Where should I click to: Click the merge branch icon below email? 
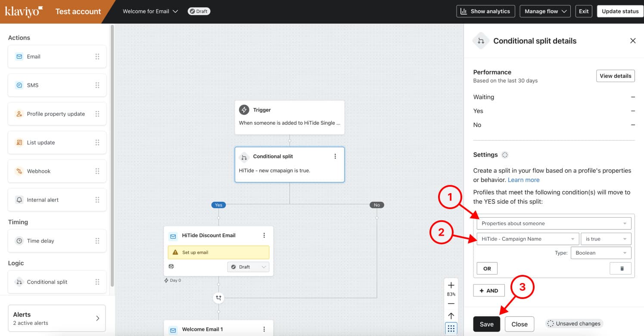coord(218,298)
